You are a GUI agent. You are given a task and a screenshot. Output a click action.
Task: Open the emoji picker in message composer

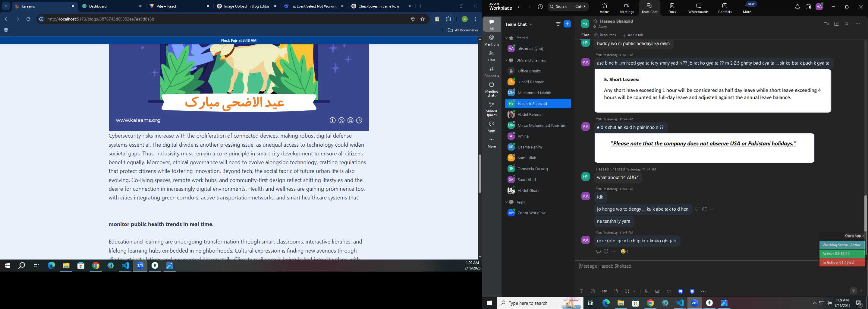click(593, 291)
